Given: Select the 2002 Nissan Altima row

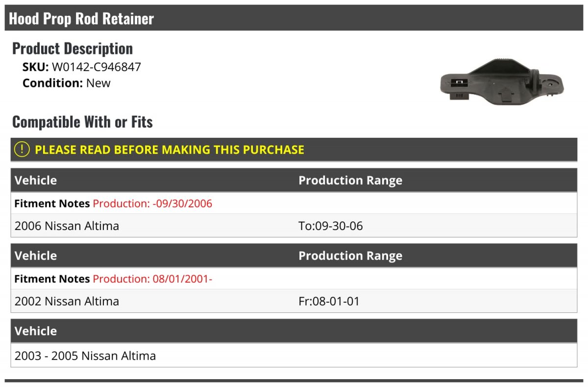Looking at the screenshot, I should pos(294,301).
